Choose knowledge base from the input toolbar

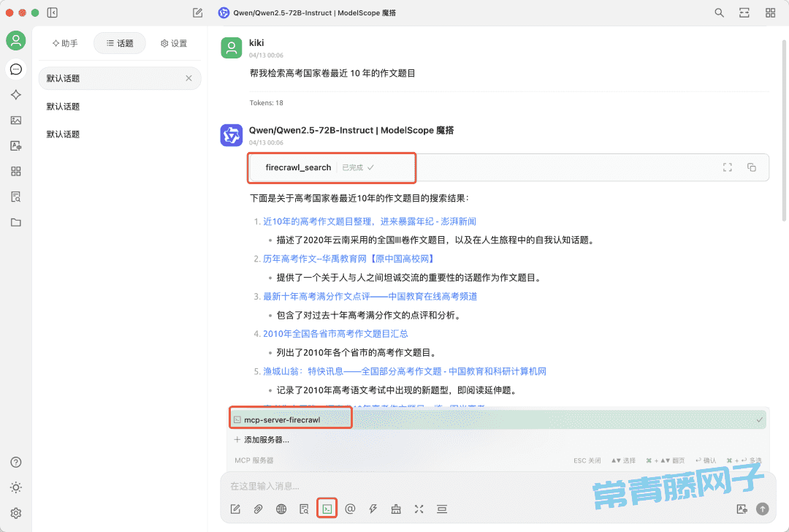304,509
